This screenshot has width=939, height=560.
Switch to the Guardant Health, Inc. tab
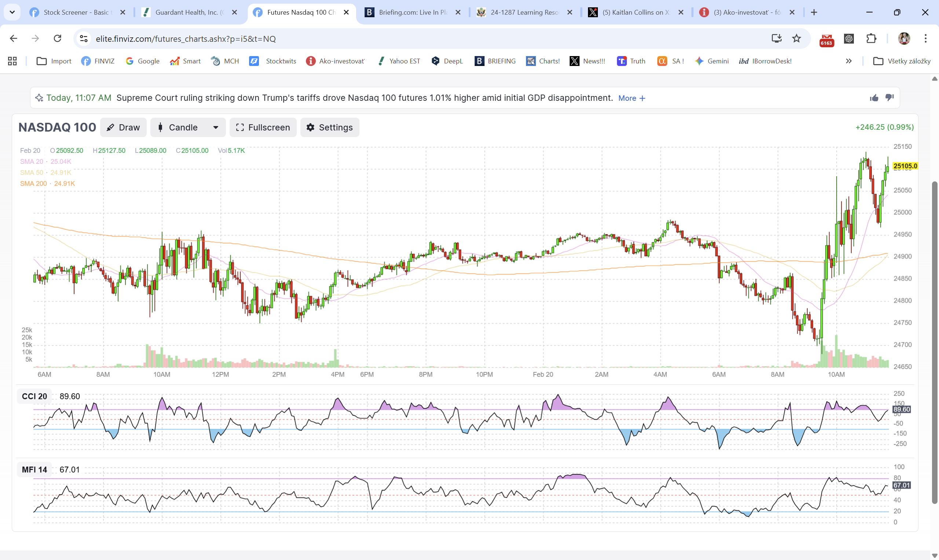pyautogui.click(x=190, y=12)
